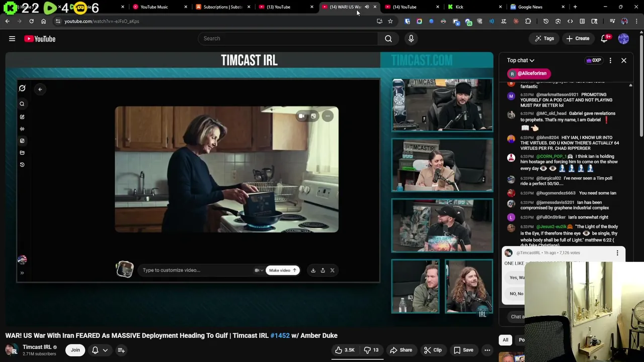Dislike the video
Image resolution: width=644 pixels, height=362 pixels.
[x=371, y=350]
